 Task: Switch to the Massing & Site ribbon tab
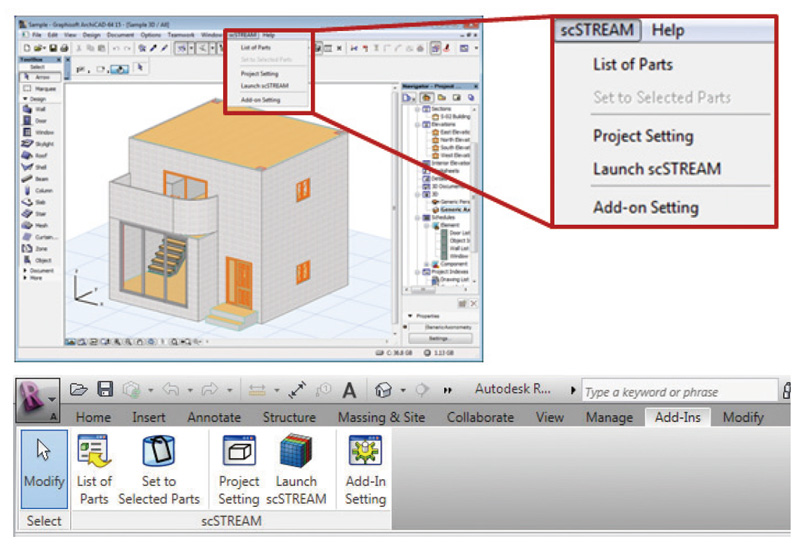pos(381,417)
